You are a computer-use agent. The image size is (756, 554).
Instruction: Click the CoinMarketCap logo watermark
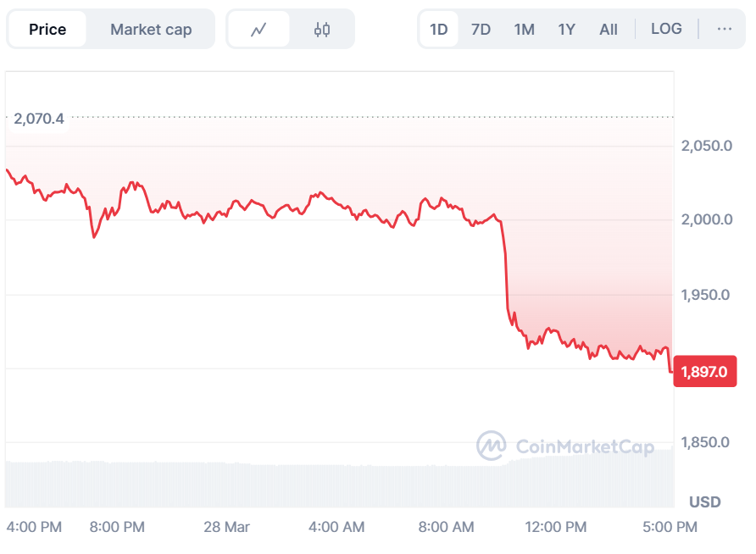[x=564, y=446]
